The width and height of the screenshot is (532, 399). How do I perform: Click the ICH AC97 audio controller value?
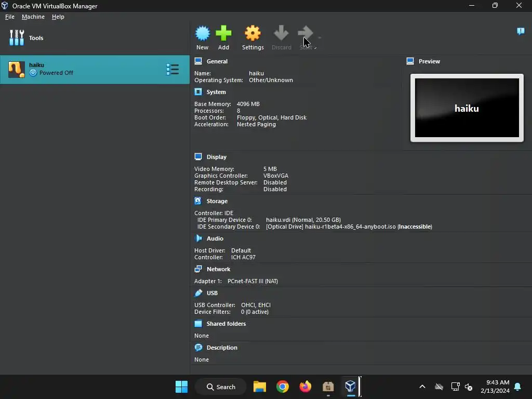(x=243, y=257)
